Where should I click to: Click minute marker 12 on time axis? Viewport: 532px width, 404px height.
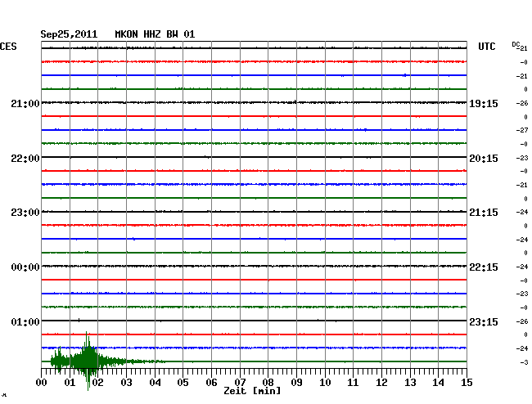(381, 383)
